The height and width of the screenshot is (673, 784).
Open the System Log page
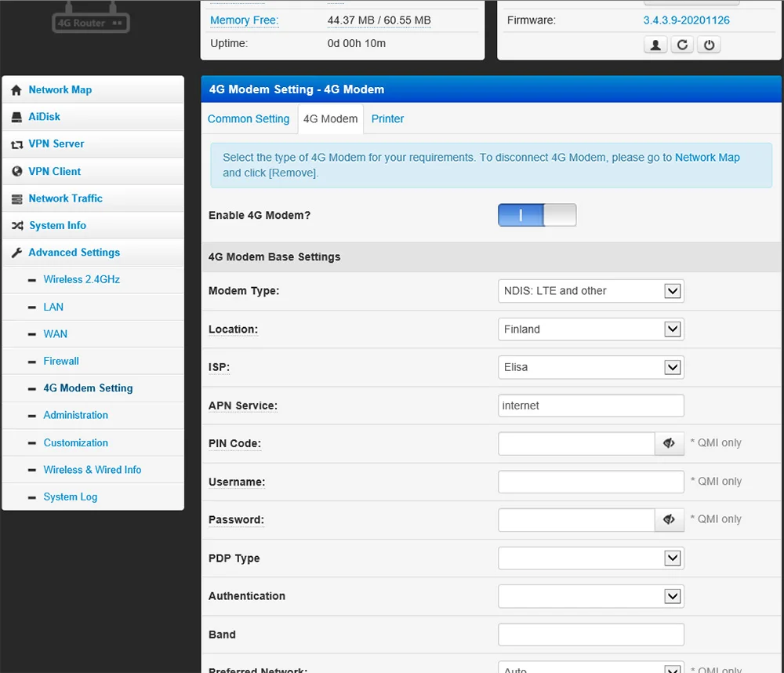tap(71, 497)
